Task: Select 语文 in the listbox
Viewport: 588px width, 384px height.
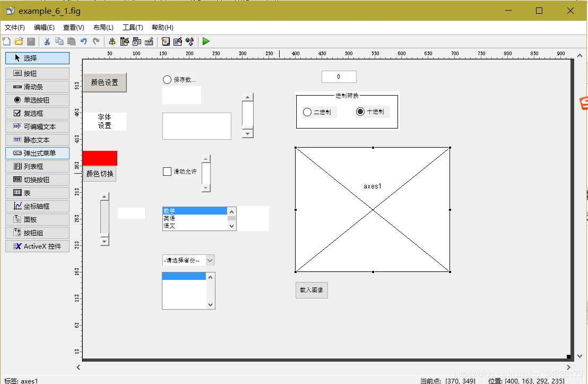Action: pos(195,226)
